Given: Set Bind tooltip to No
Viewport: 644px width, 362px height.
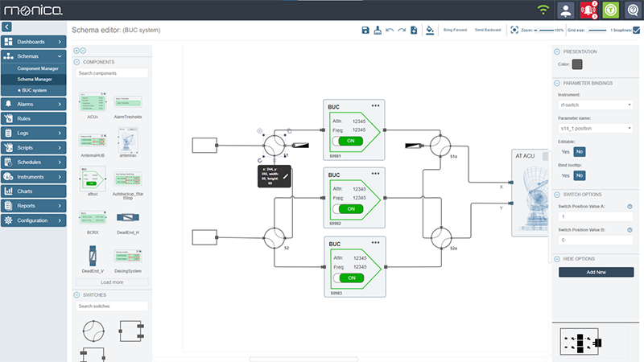Looking at the screenshot, I should click(580, 175).
